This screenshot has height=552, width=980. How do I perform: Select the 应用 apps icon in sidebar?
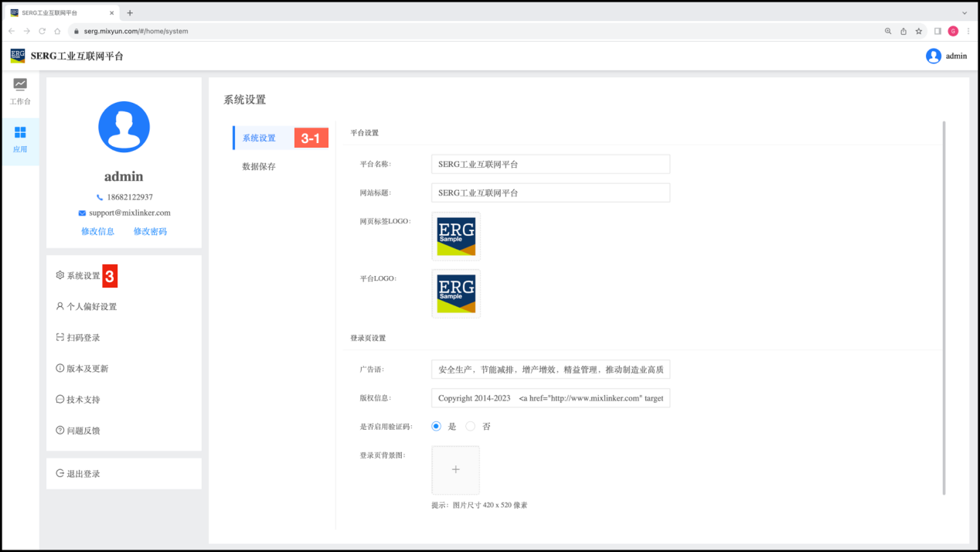coord(20,133)
